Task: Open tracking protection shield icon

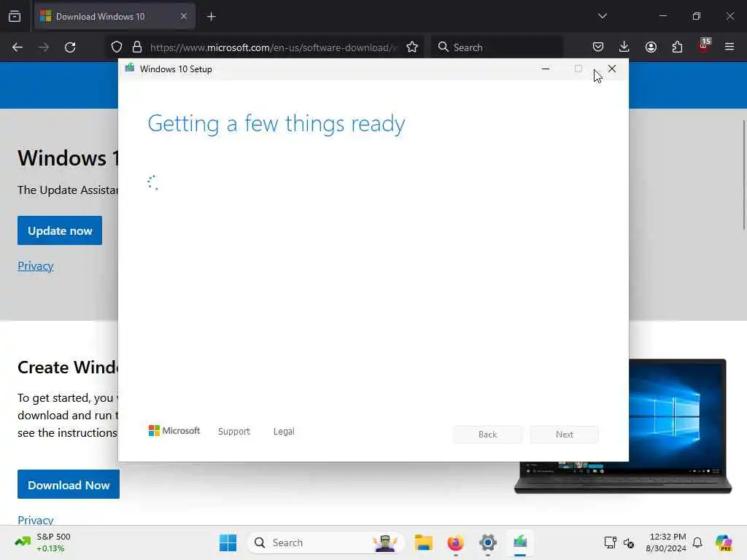Action: point(117,47)
